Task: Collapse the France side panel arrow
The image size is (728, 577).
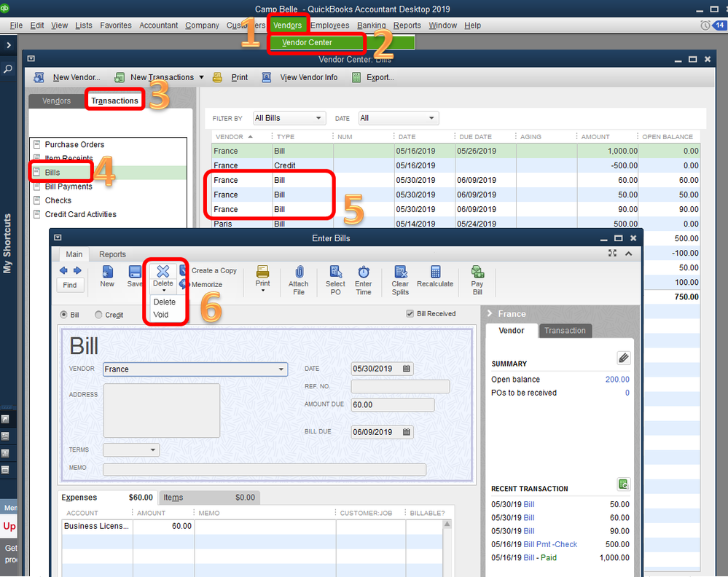Action: (x=490, y=314)
